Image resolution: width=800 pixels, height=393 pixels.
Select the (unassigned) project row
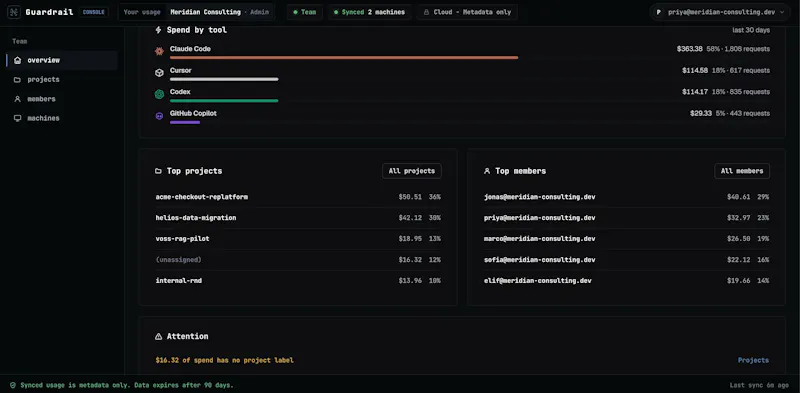coord(298,260)
